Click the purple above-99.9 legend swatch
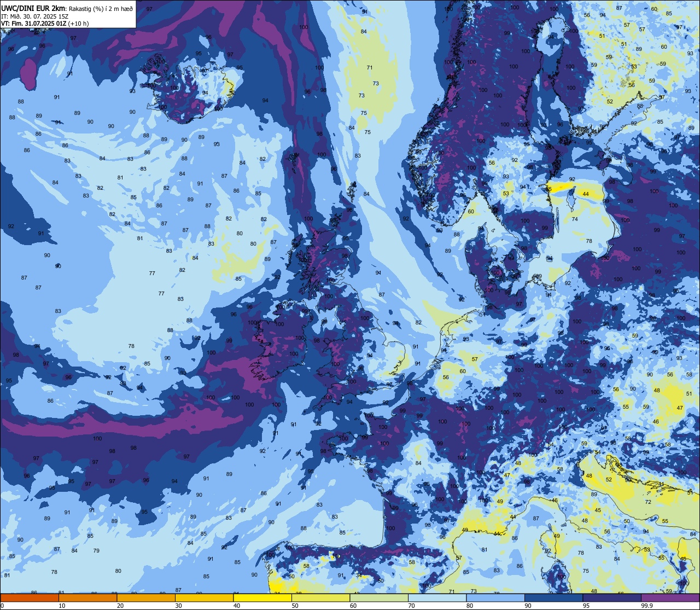700x610 pixels. click(x=670, y=597)
